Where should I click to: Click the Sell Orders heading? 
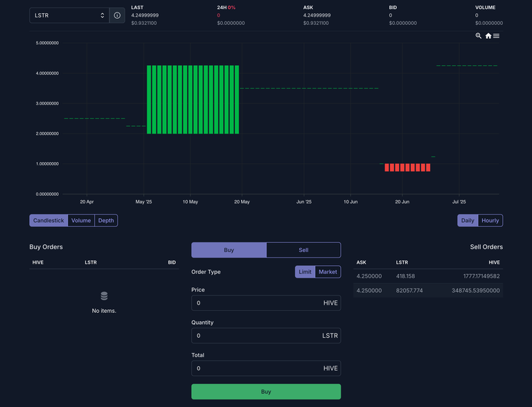[x=486, y=247]
